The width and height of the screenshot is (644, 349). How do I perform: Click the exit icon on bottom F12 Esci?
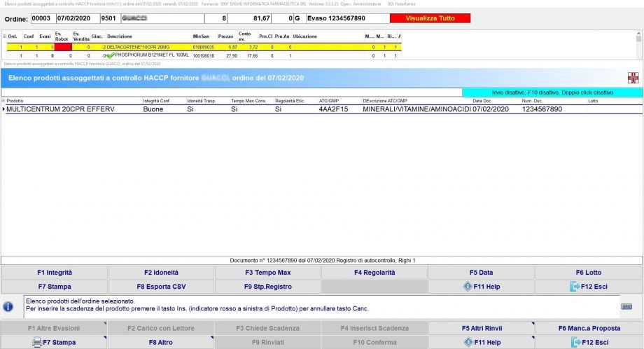coord(575,342)
